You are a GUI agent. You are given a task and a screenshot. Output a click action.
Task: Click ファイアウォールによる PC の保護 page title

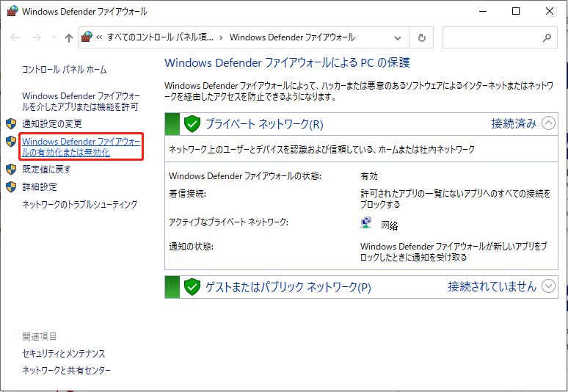point(287,62)
